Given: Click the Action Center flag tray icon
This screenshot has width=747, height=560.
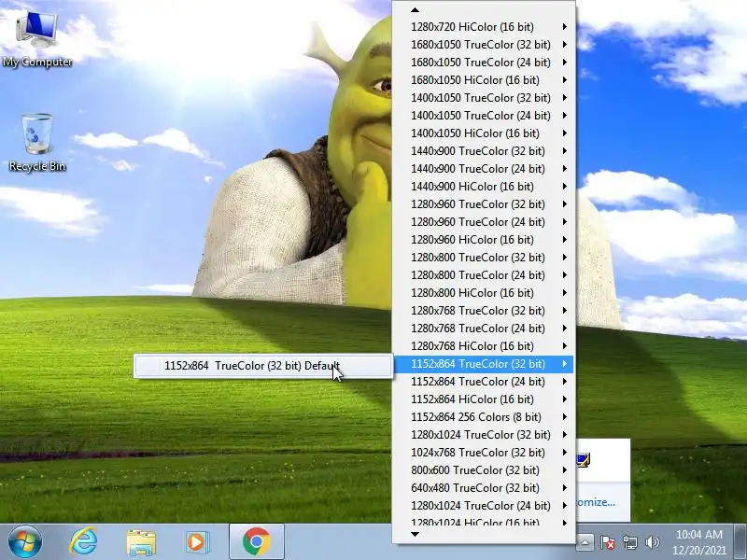Looking at the screenshot, I should tap(608, 542).
